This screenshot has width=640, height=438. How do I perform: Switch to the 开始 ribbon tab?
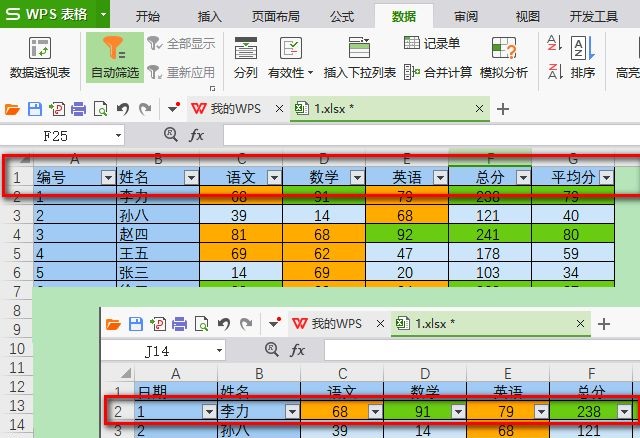147,16
